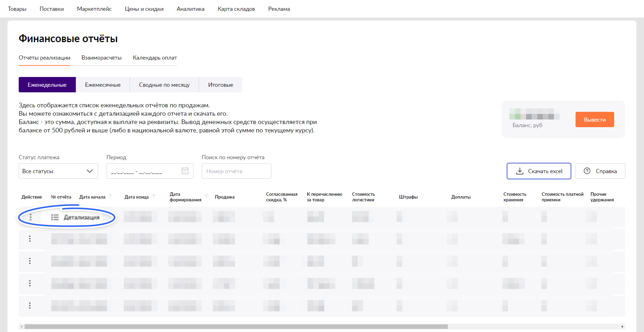Select the Ежемесячные reports segment
The width and height of the screenshot is (644, 332).
(103, 85)
